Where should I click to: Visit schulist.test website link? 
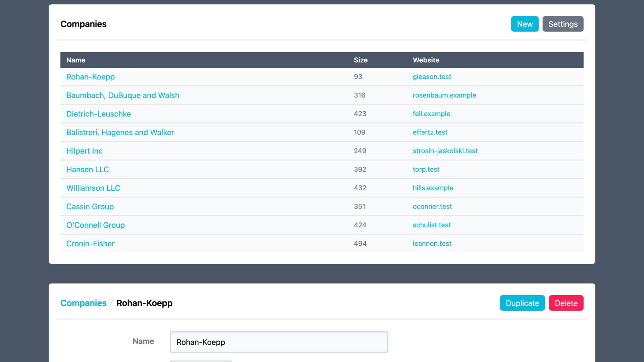(x=432, y=225)
